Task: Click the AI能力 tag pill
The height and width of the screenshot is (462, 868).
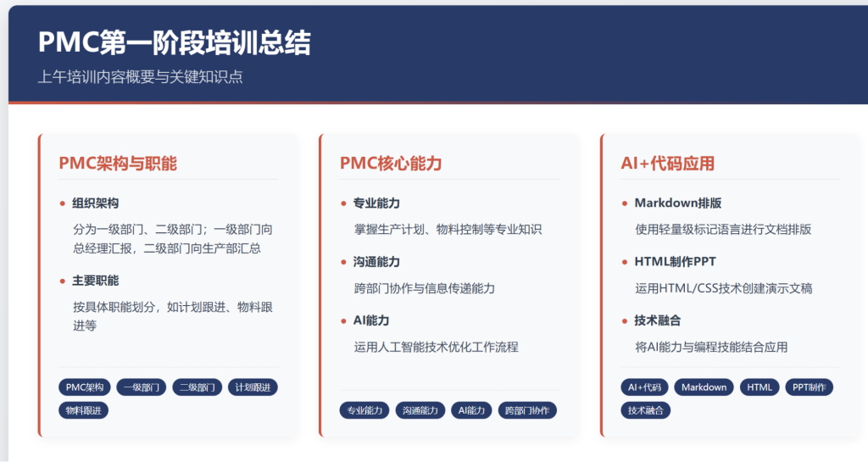Action: click(471, 410)
